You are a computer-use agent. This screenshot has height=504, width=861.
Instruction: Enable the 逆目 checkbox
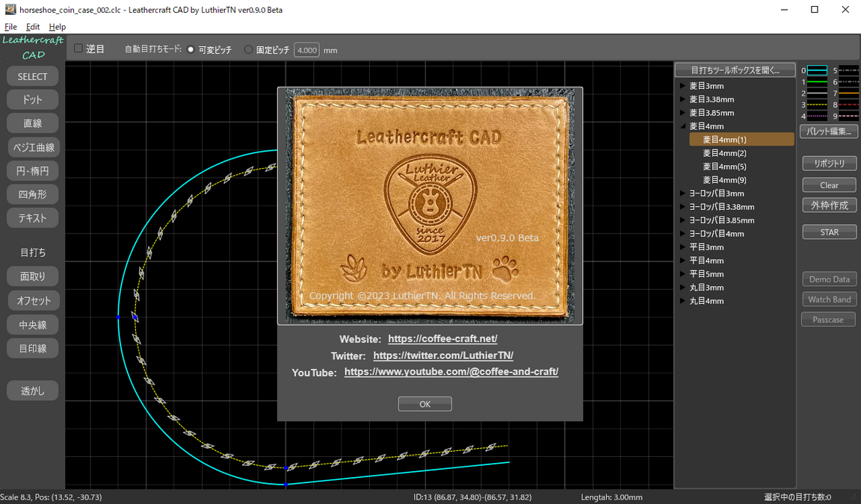pos(78,49)
